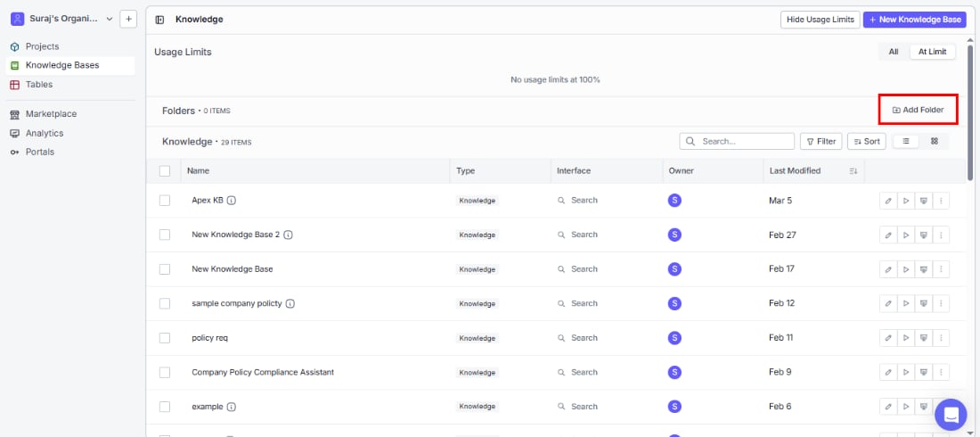Edit New Knowledge Base 2 with the pencil icon
The image size is (980, 437).
click(888, 235)
